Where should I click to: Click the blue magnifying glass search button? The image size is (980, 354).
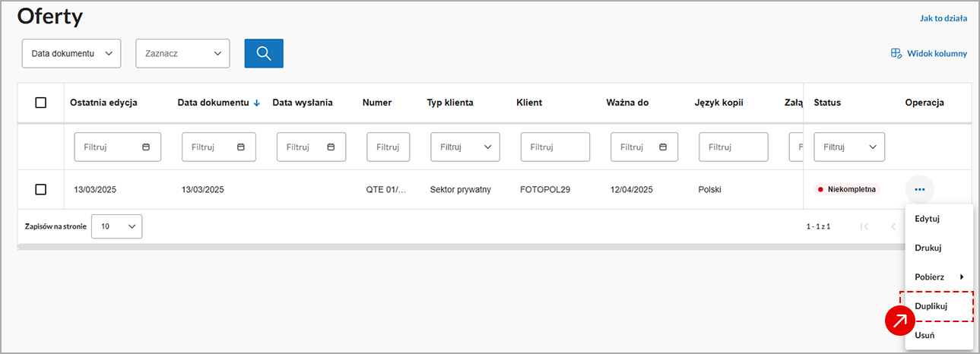click(x=263, y=53)
